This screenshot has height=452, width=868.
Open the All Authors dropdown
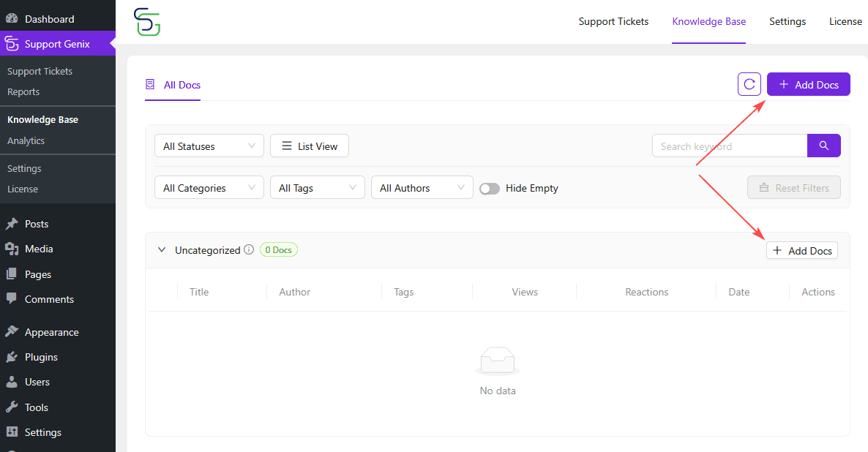[422, 187]
